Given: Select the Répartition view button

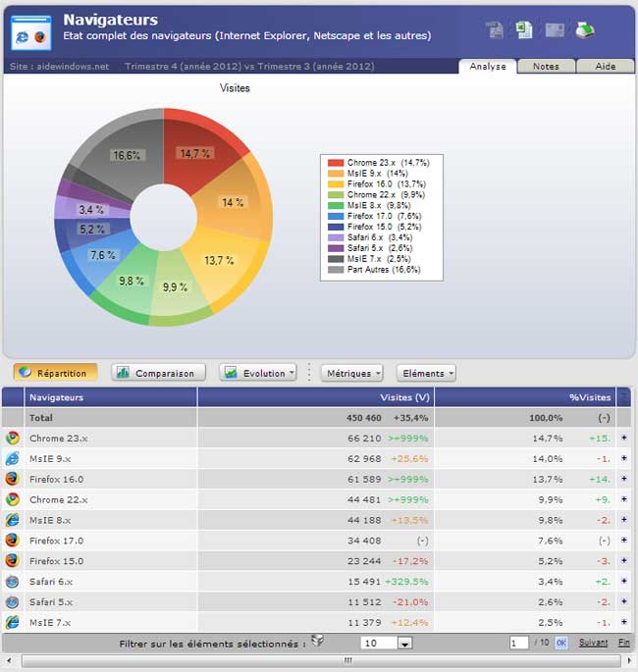Looking at the screenshot, I should point(55,373).
